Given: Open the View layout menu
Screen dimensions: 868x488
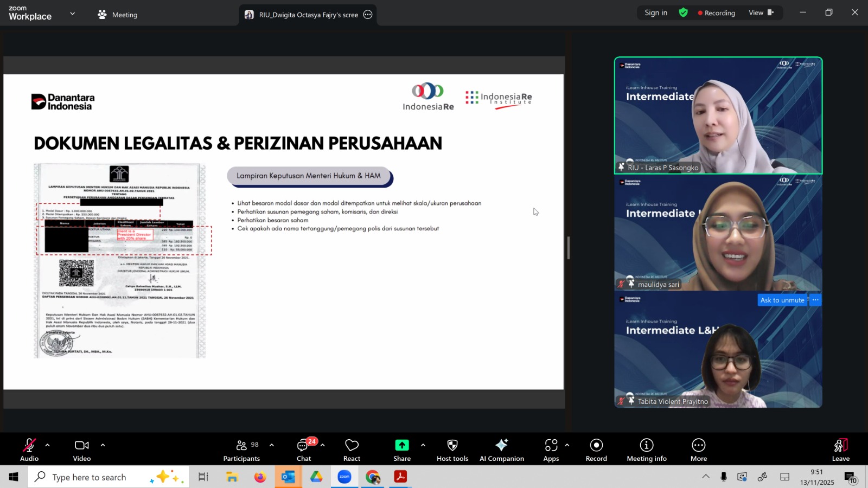Looking at the screenshot, I should click(761, 13).
